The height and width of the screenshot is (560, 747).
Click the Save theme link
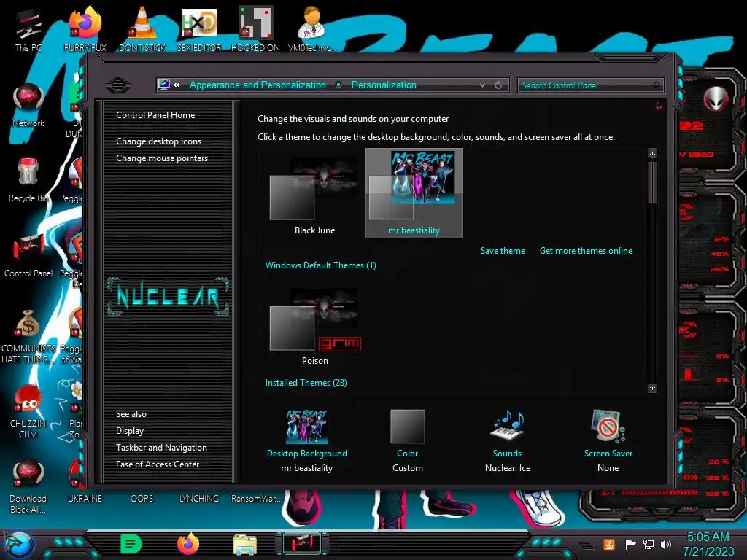[x=503, y=251]
